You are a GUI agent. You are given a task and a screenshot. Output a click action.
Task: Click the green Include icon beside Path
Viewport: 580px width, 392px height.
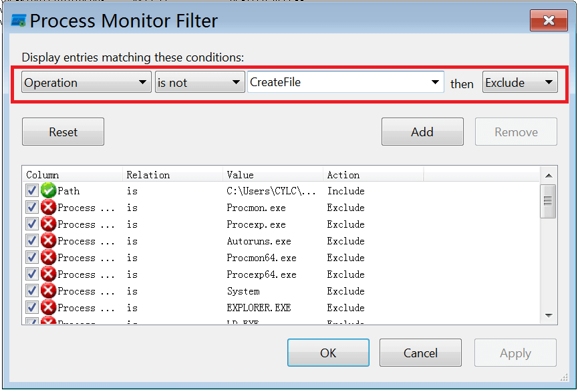[x=48, y=191]
